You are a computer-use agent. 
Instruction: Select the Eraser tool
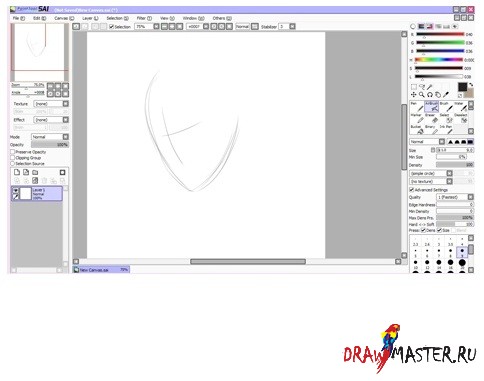tap(432, 118)
